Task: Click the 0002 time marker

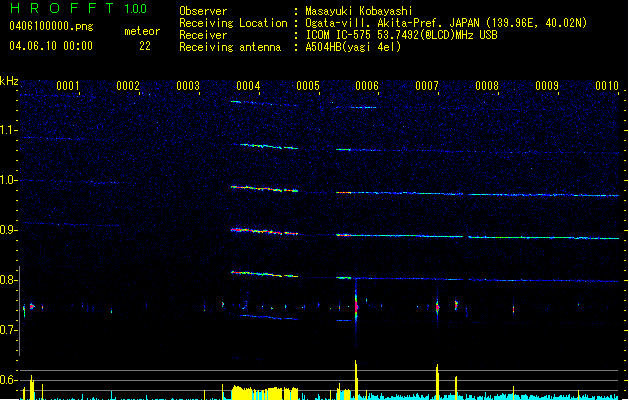Action: [x=128, y=85]
